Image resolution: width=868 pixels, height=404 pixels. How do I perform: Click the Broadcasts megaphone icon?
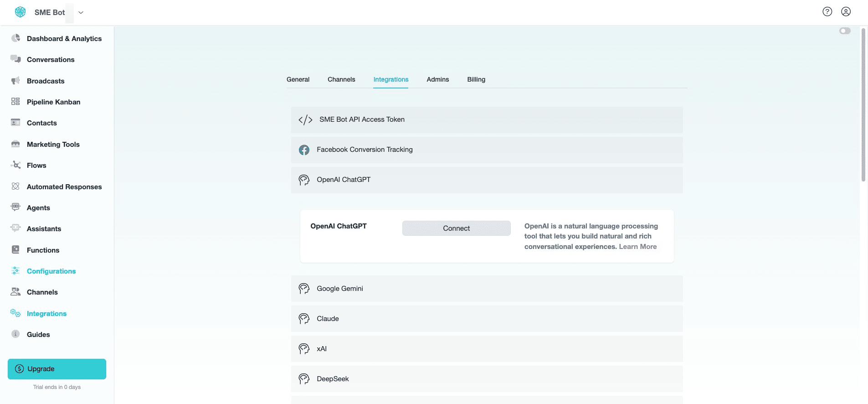(16, 81)
